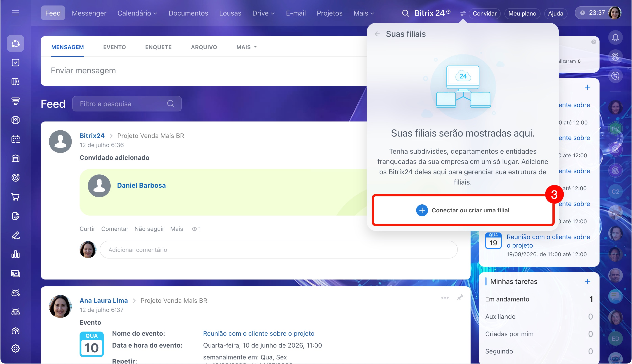Image resolution: width=632 pixels, height=364 pixels.
Task: Click the view count eye icon on post
Action: tap(194, 229)
